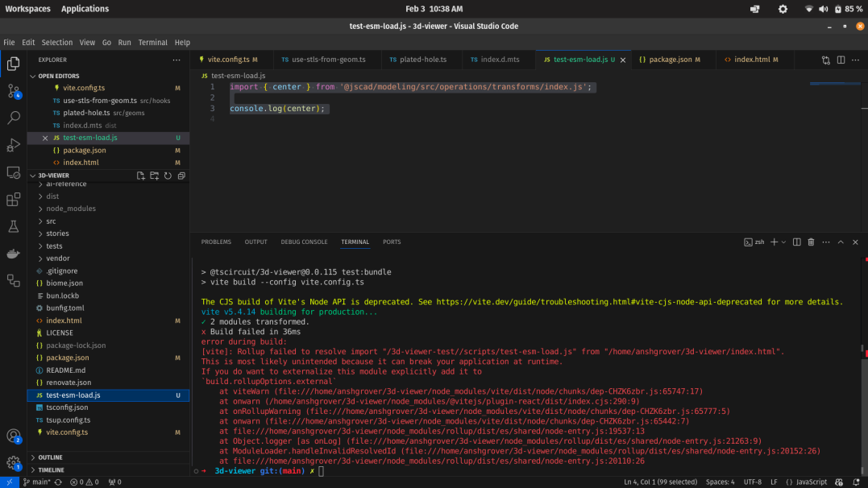Refresh the 3D-VIEWER explorer

[x=168, y=176]
